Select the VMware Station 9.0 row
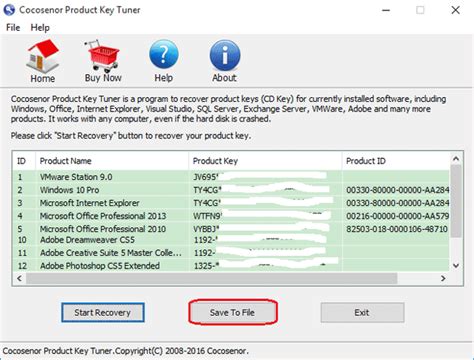The width and height of the screenshot is (474, 360). tap(231, 177)
